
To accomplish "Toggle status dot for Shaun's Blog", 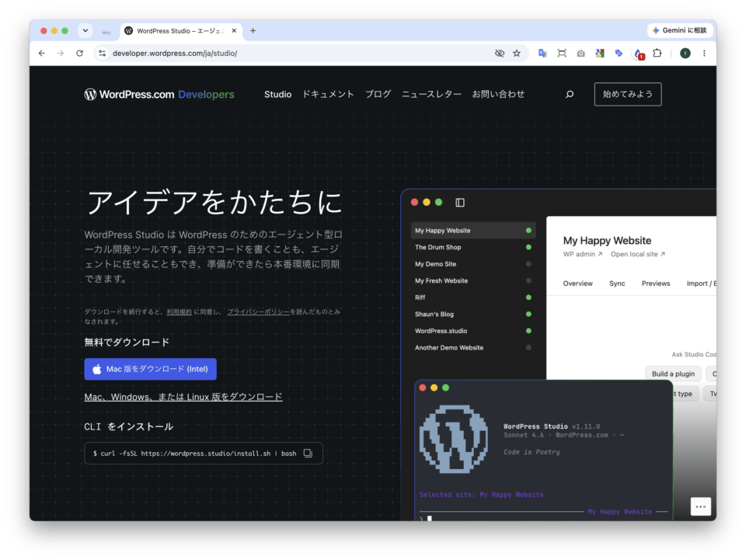I will 528,315.
